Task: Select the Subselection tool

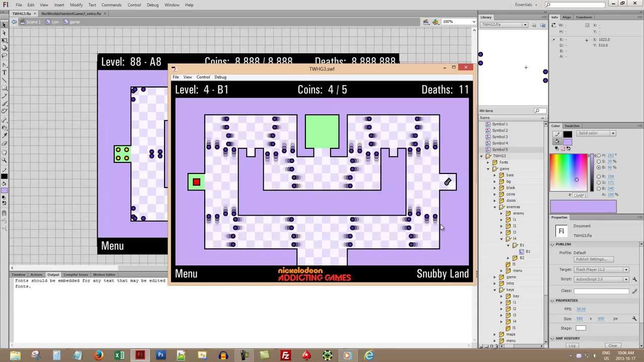Action: tap(5, 33)
